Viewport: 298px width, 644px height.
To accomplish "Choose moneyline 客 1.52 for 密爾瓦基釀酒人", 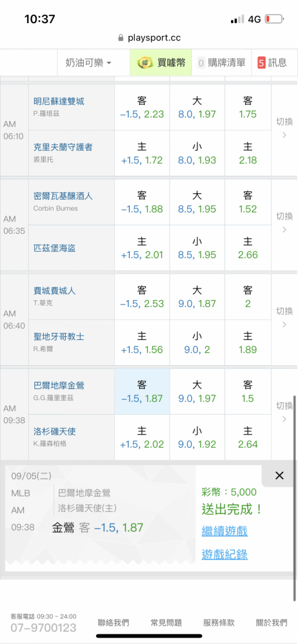I will pyautogui.click(x=248, y=202).
